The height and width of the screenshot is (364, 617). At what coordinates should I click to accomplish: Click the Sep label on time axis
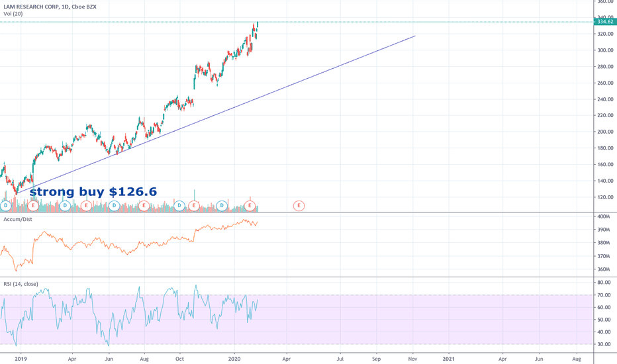377,359
